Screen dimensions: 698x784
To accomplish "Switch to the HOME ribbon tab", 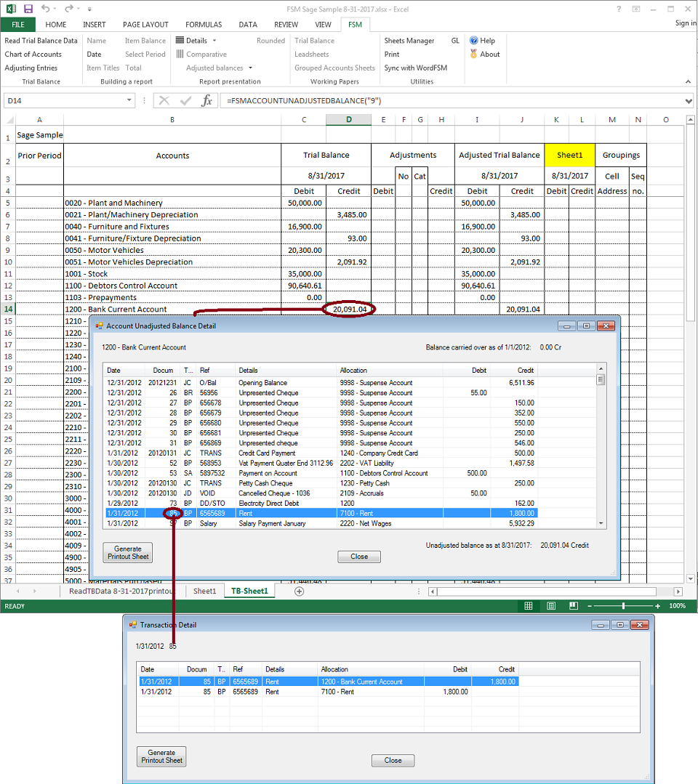I will pyautogui.click(x=55, y=25).
